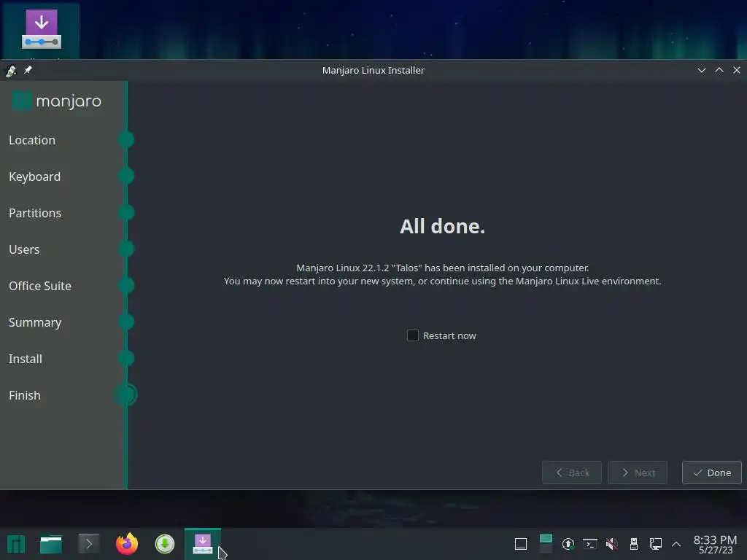Open the network connections tray icon

[656, 544]
